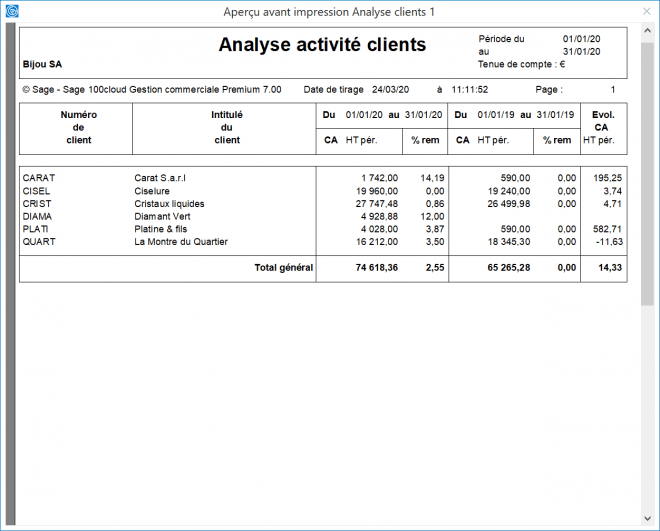
Task: Click the 2019 value 19 240,00
Action: click(x=509, y=191)
